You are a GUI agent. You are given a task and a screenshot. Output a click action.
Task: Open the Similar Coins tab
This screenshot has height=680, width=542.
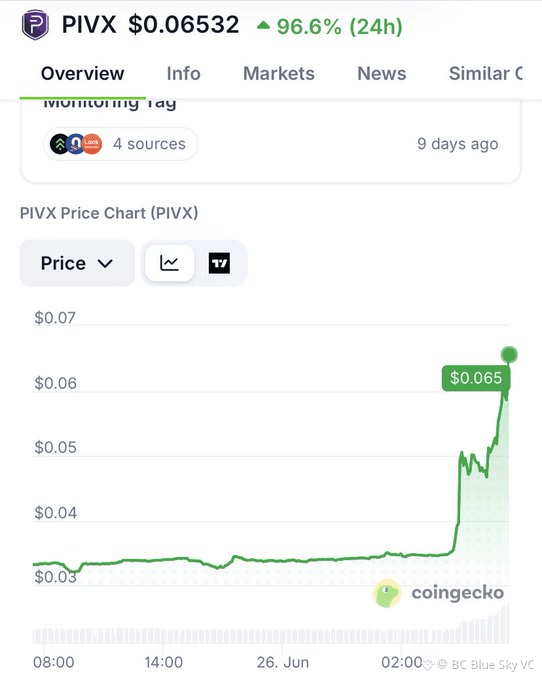point(486,74)
